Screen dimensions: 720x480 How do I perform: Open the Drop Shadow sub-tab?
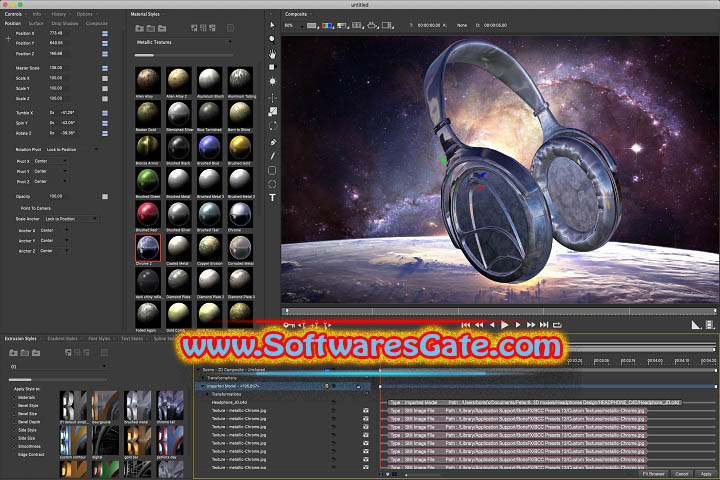65,23
